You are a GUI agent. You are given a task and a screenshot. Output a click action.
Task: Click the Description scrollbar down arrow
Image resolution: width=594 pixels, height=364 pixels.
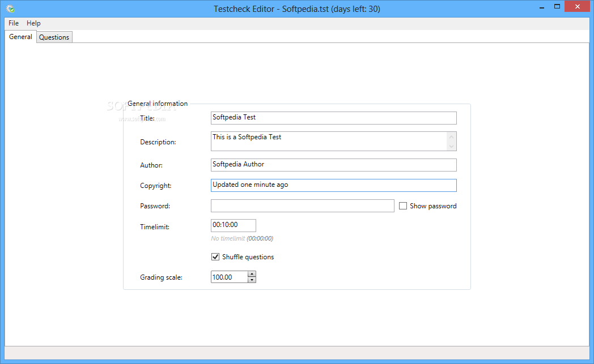point(451,146)
